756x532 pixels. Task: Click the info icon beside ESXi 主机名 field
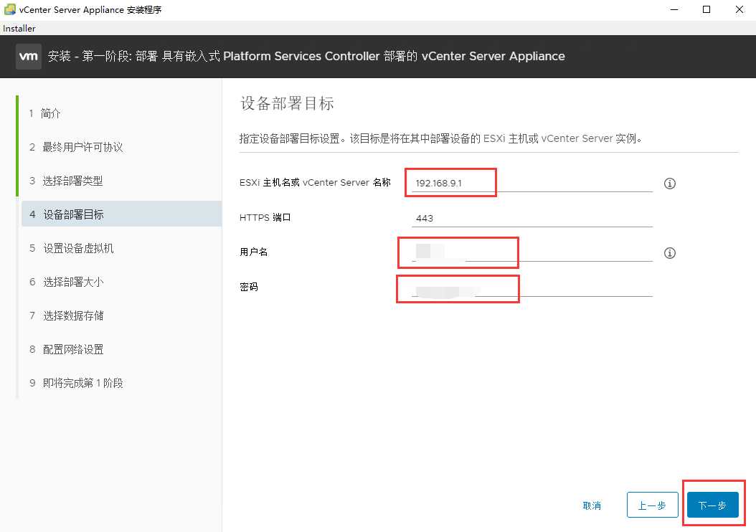pyautogui.click(x=669, y=184)
